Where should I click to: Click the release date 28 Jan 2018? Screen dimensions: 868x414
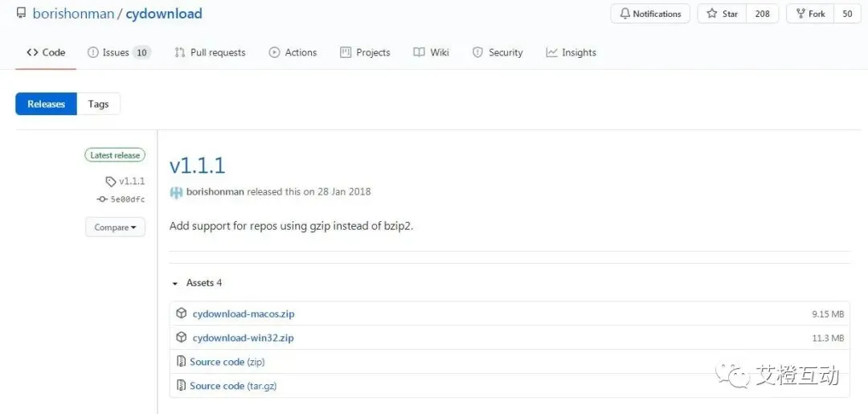pos(344,192)
